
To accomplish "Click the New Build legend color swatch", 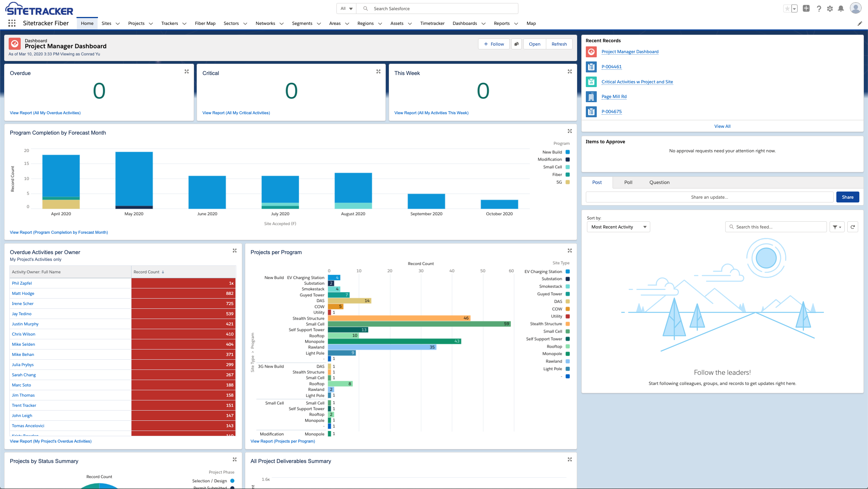I will click(568, 152).
